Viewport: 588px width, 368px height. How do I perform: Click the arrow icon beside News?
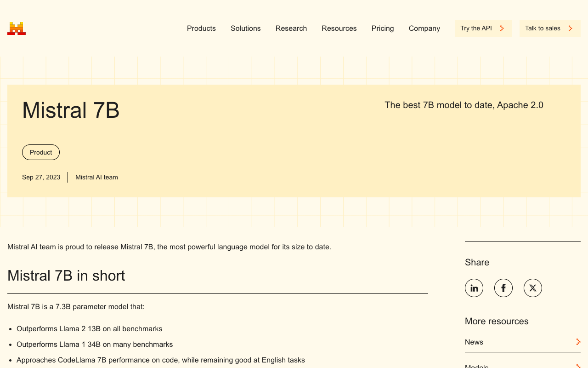(x=578, y=342)
